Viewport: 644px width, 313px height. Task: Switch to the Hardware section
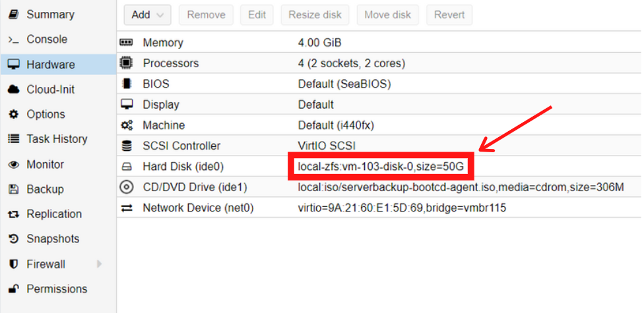click(58, 65)
